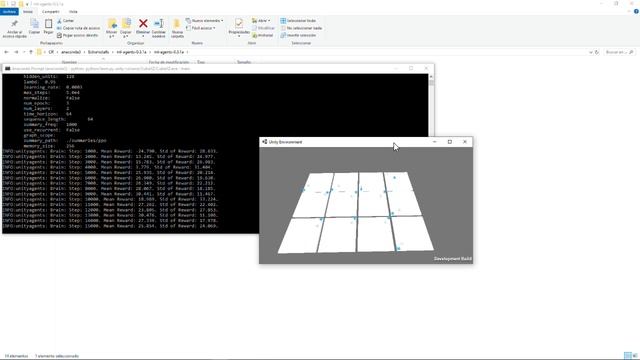This screenshot has width=640, height=360.
Task: Maximize the Unity Environment window
Action: tap(450, 142)
